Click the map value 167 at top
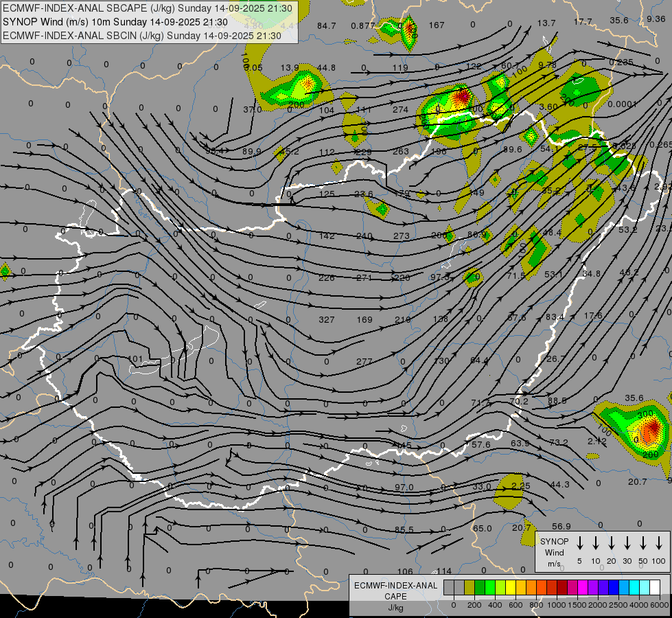The image size is (672, 618). [x=437, y=25]
